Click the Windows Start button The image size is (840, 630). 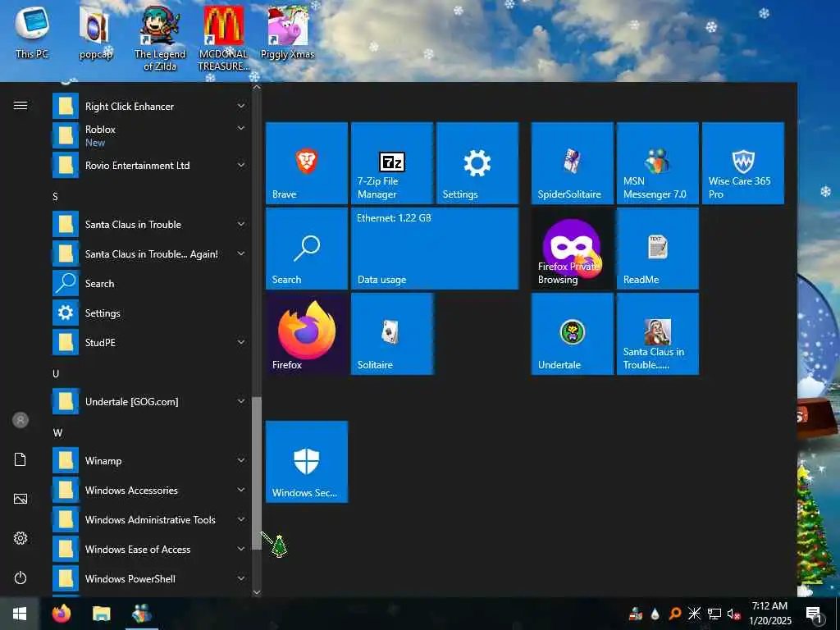(x=20, y=614)
